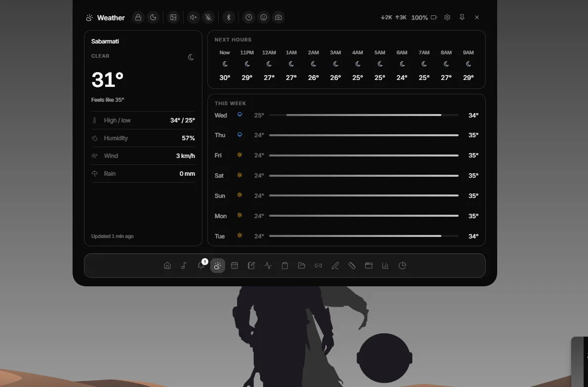Go to the Home tab in the dock
Image resolution: width=588 pixels, height=387 pixels.
point(167,266)
